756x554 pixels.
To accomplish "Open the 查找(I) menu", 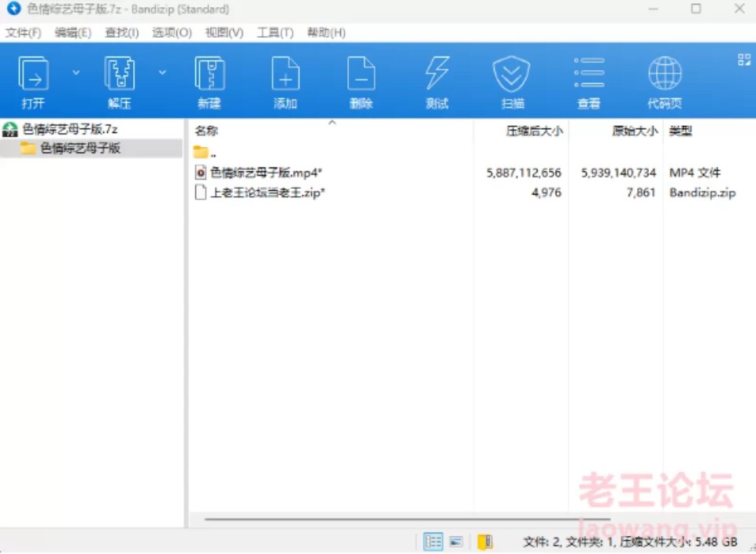I will [x=122, y=32].
